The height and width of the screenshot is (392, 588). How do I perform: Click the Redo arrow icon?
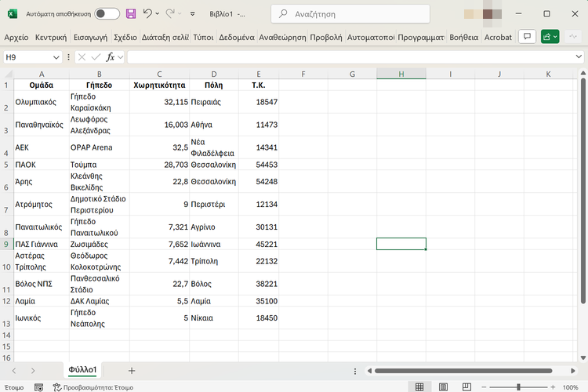pos(170,14)
